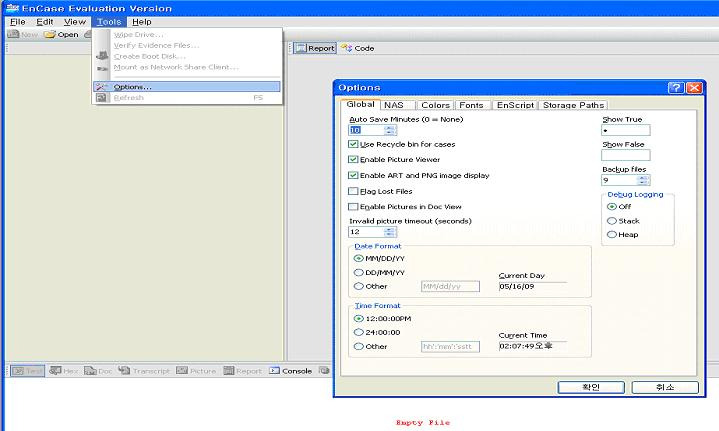The image size is (719, 431).
Task: Adjust Auto Save Minutes spinner arrows
Action: click(x=390, y=130)
